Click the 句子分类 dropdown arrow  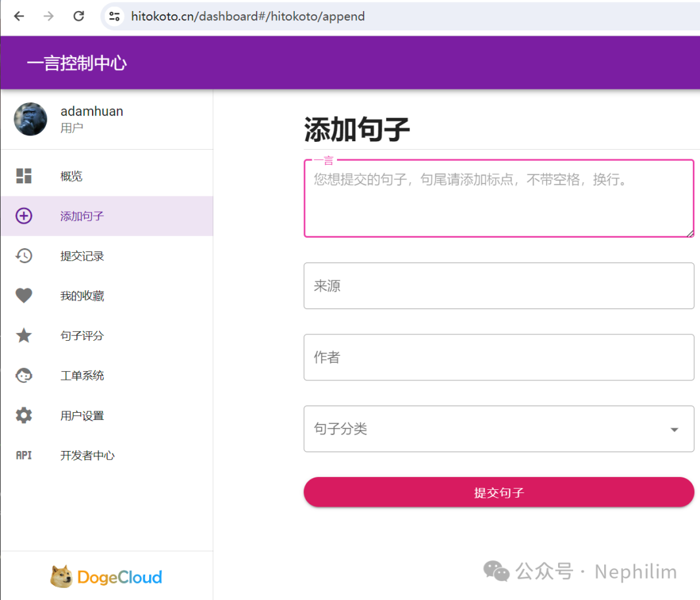675,430
